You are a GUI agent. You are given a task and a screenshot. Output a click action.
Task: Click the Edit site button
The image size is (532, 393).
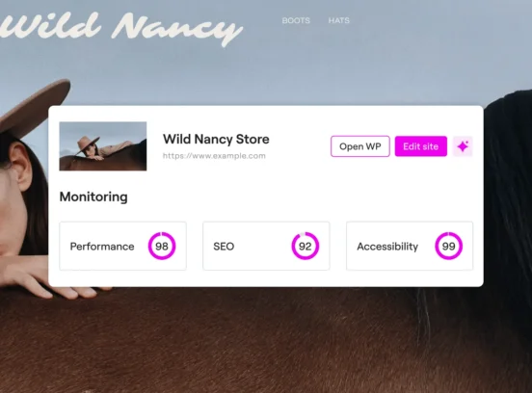pyautogui.click(x=421, y=146)
